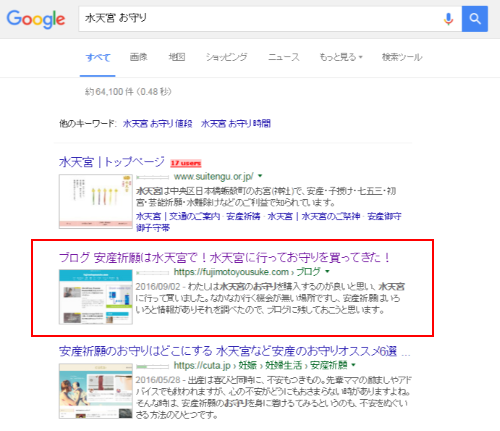Open 検索ツール options
500x431 pixels.
tap(402, 57)
